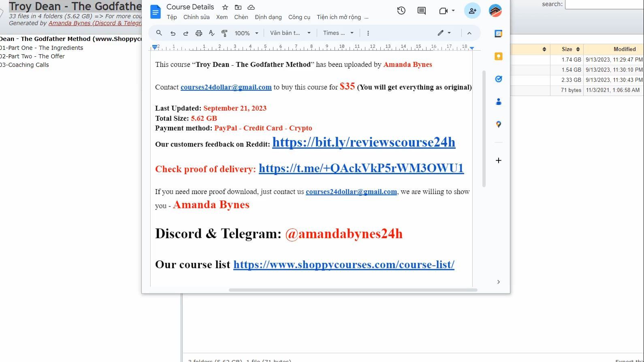Screen dimensions: 644x362
Task: Open the Chỉnh sửa menu
Action: [196, 17]
